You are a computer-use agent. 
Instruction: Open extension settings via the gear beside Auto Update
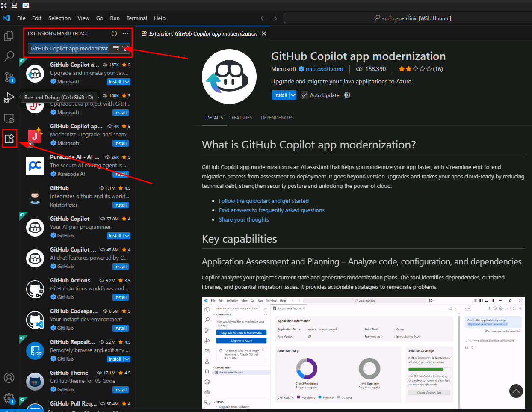(347, 95)
